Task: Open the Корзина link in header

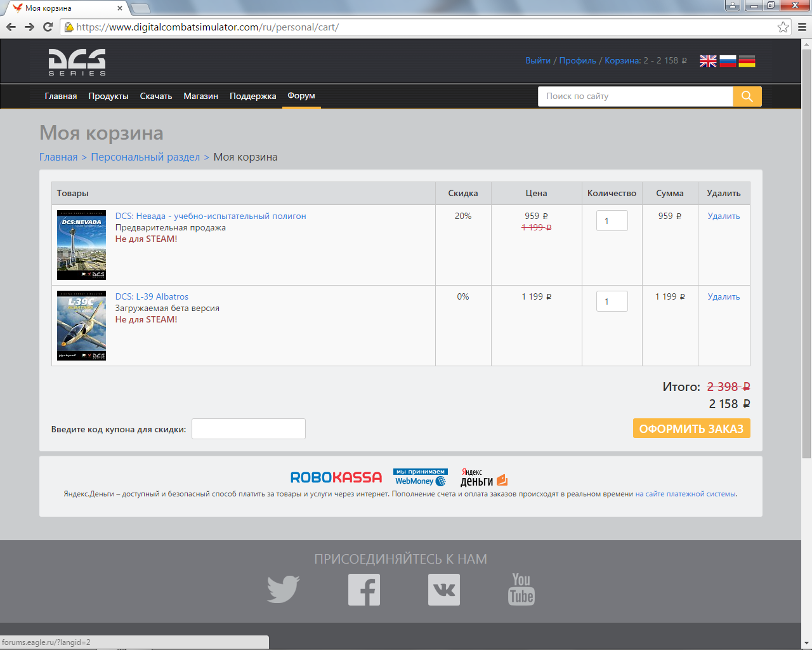Action: (622, 60)
